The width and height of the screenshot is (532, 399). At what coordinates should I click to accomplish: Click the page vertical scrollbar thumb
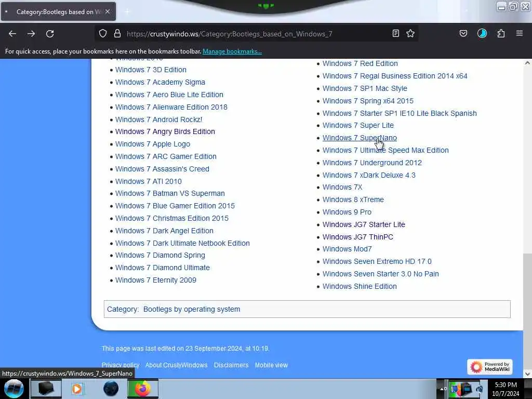tap(527, 310)
